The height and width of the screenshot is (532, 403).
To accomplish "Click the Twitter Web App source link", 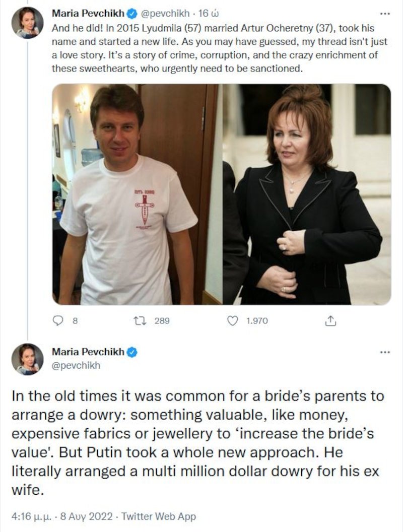I will point(159,516).
